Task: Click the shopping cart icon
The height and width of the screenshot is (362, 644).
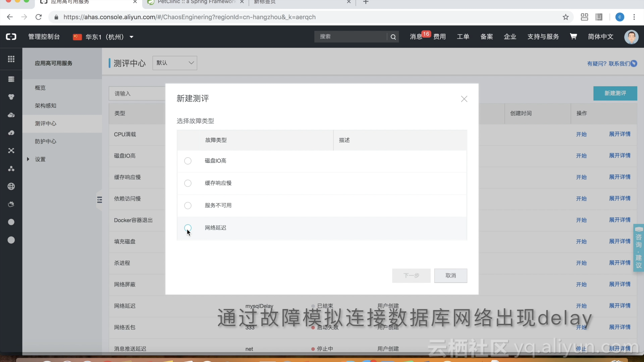Action: point(573,37)
